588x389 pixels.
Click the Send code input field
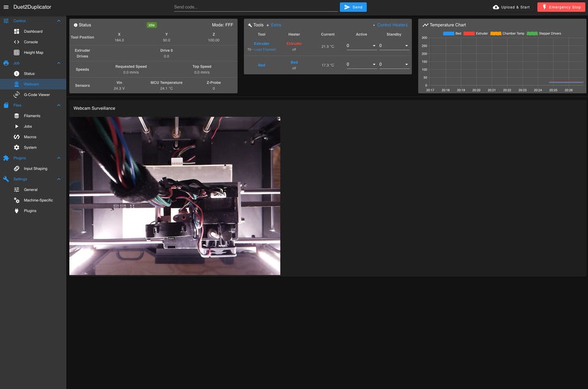pos(255,7)
